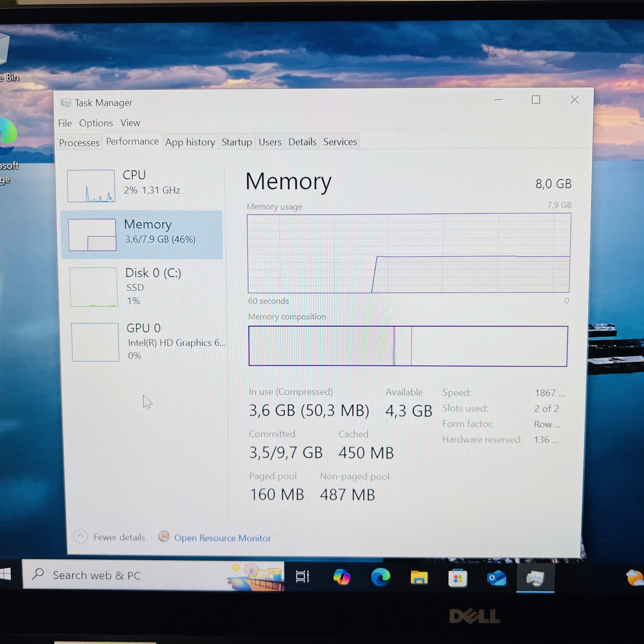Switch to the Processes tab
Image resolution: width=644 pixels, height=644 pixels.
click(x=79, y=143)
